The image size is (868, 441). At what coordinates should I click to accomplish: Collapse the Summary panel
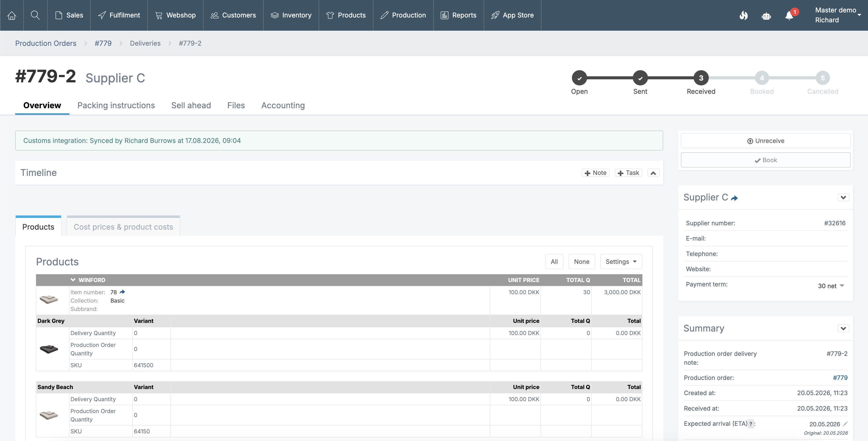843,328
